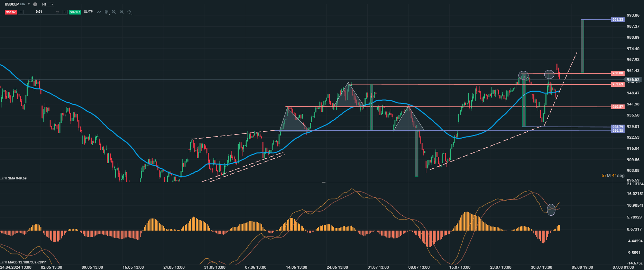Click the 30.07 13:00 time axis label

pyautogui.click(x=541, y=267)
